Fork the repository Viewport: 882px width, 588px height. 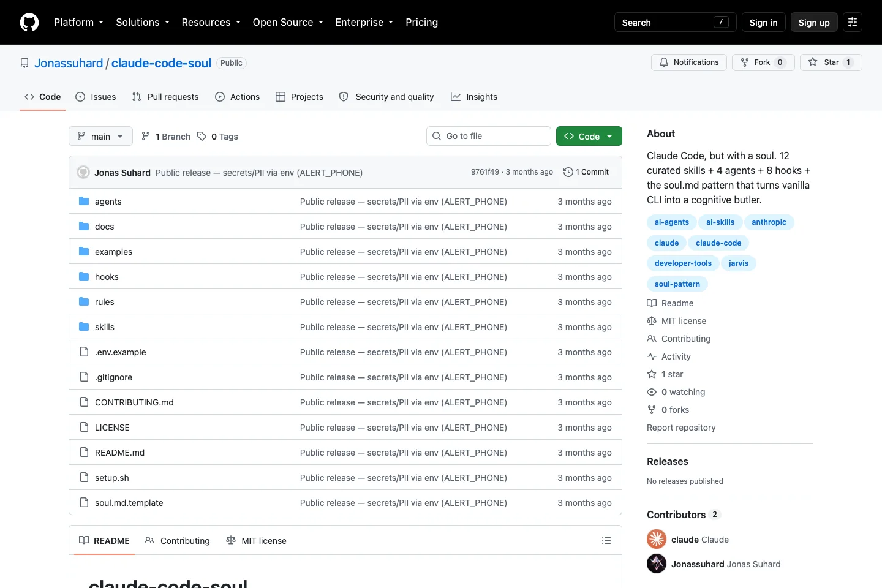[763, 62]
